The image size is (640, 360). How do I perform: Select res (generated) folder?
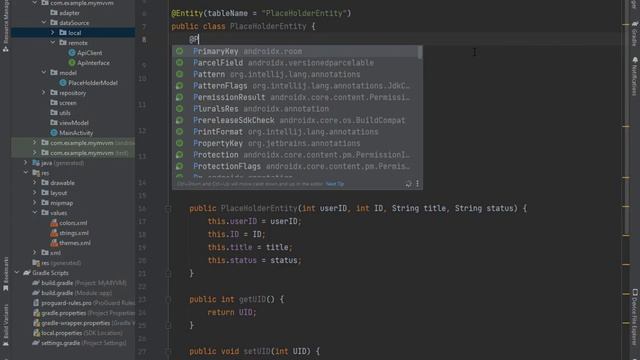57,263
